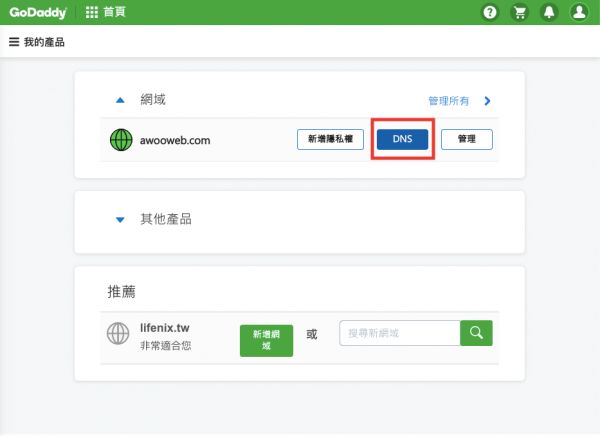Open the notifications bell icon
The width and height of the screenshot is (600, 436).
[549, 12]
